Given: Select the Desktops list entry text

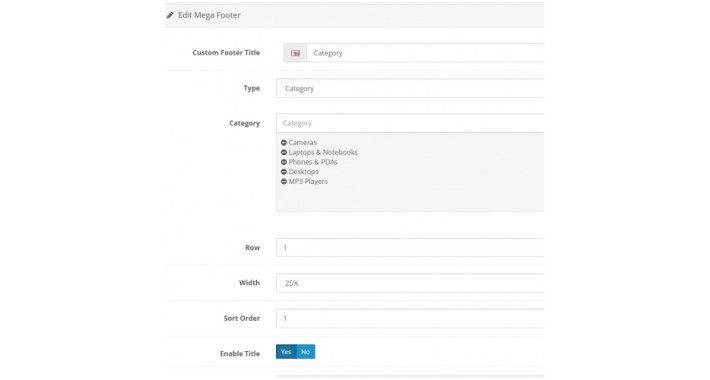Looking at the screenshot, I should tap(303, 172).
